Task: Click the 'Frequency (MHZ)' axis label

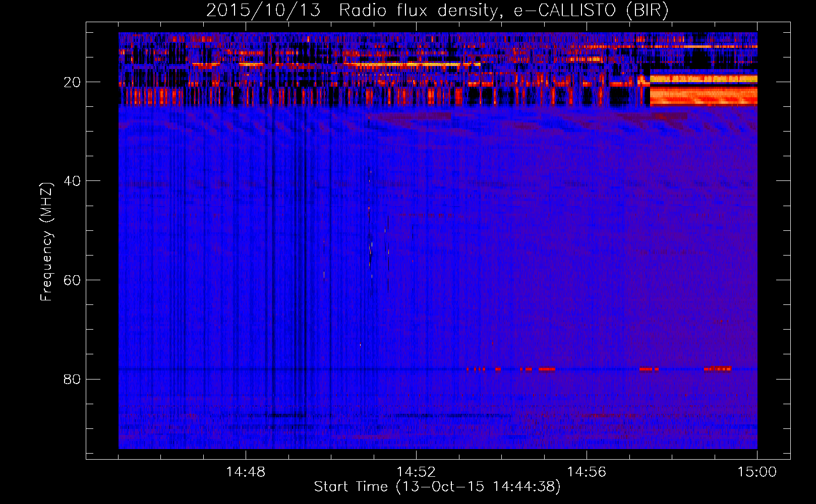Action: pos(46,242)
